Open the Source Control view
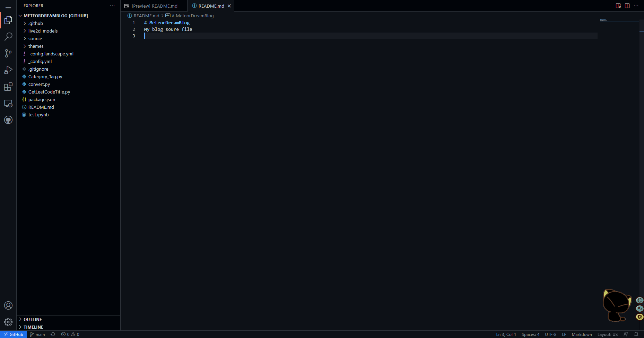Screen dimensions: 644x338 [8, 53]
